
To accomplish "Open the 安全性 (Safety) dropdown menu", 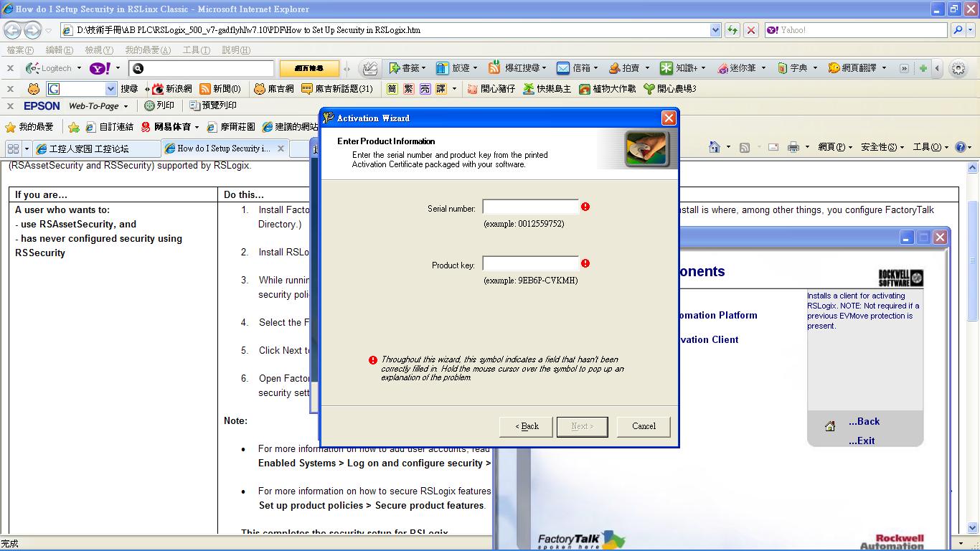I will tap(882, 147).
